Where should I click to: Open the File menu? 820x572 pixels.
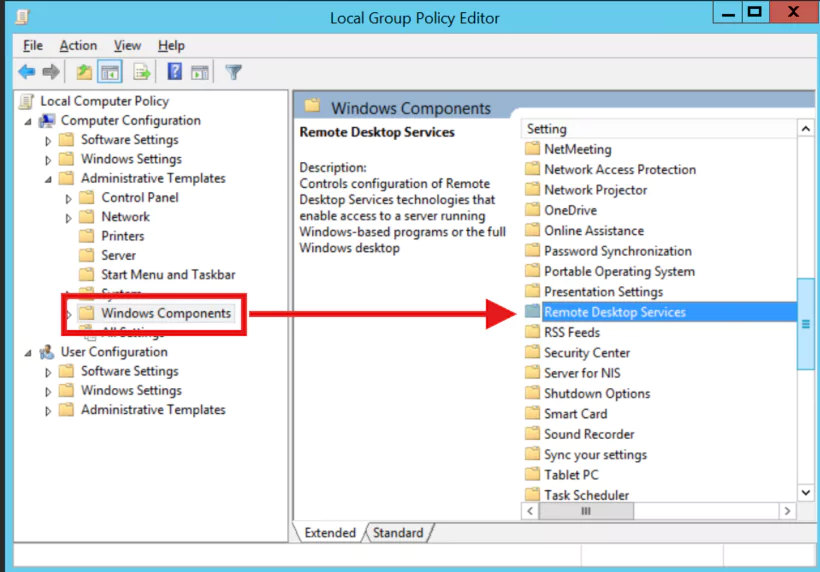pos(33,45)
